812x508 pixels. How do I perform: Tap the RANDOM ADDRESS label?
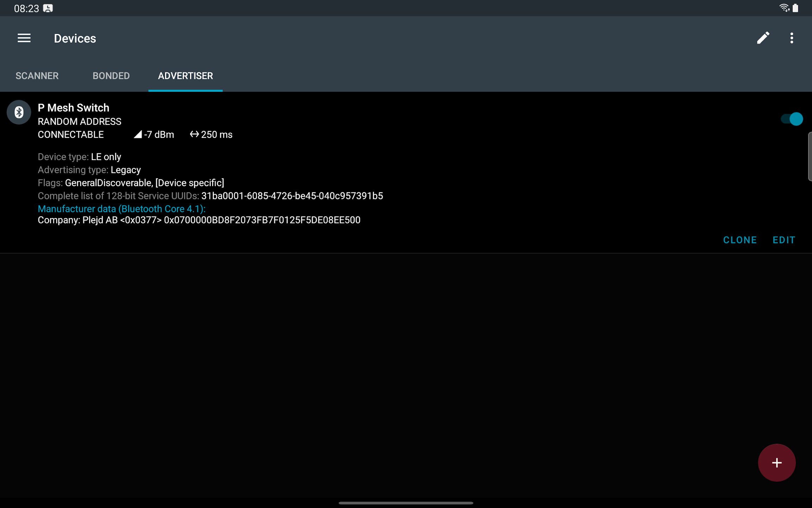point(79,122)
